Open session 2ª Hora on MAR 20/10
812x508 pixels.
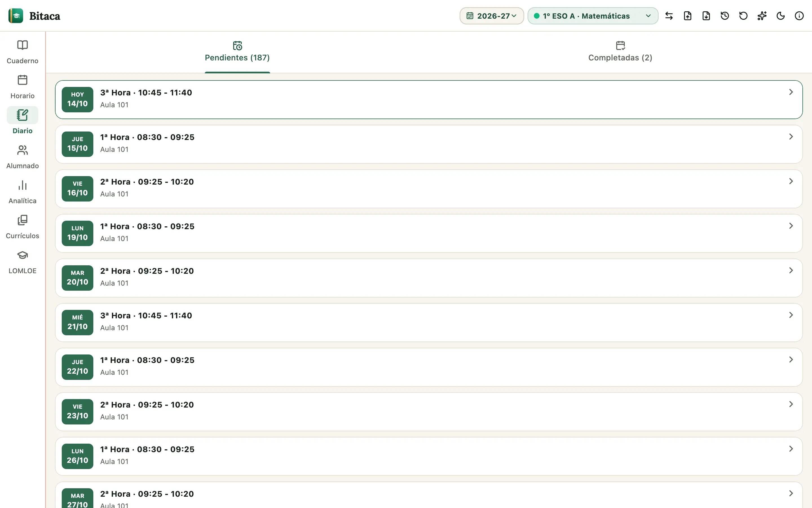click(429, 278)
